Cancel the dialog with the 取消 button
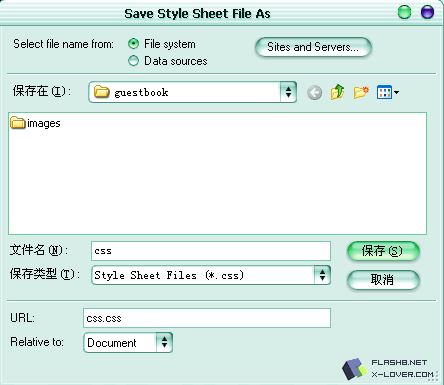The height and width of the screenshot is (385, 444). [x=383, y=279]
